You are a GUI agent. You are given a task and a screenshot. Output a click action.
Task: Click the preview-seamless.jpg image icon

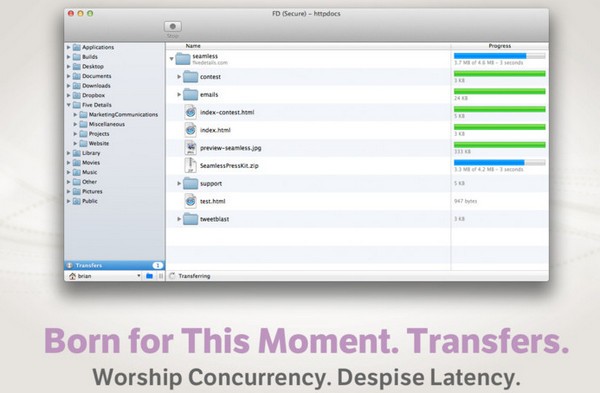click(190, 148)
